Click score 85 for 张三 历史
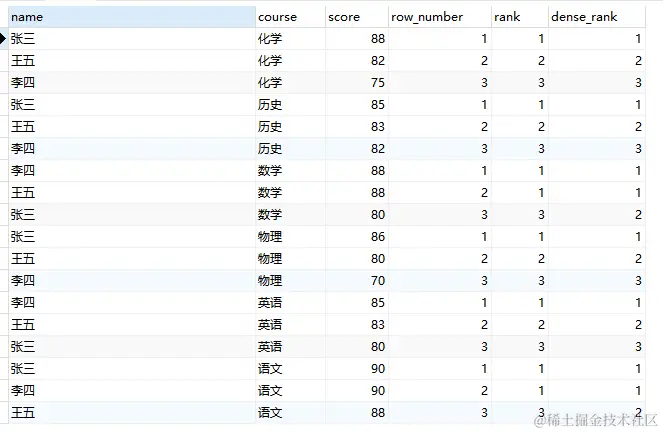The width and height of the screenshot is (663, 433). 356,105
